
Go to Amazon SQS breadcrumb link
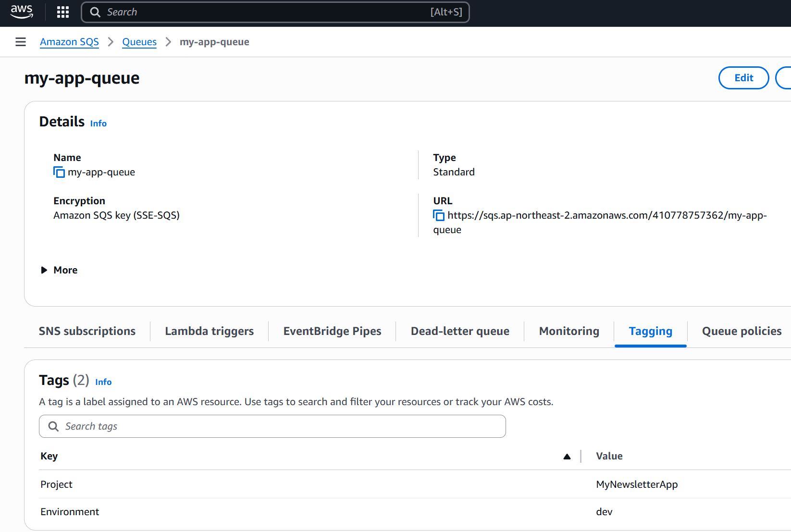coord(69,42)
